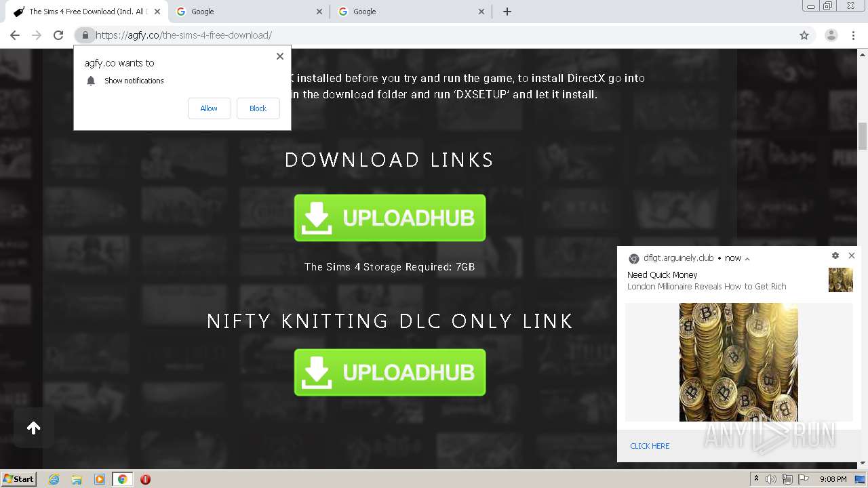The width and height of the screenshot is (868, 488).
Task: Dismiss the agfy.co notification prompt
Action: tap(280, 56)
